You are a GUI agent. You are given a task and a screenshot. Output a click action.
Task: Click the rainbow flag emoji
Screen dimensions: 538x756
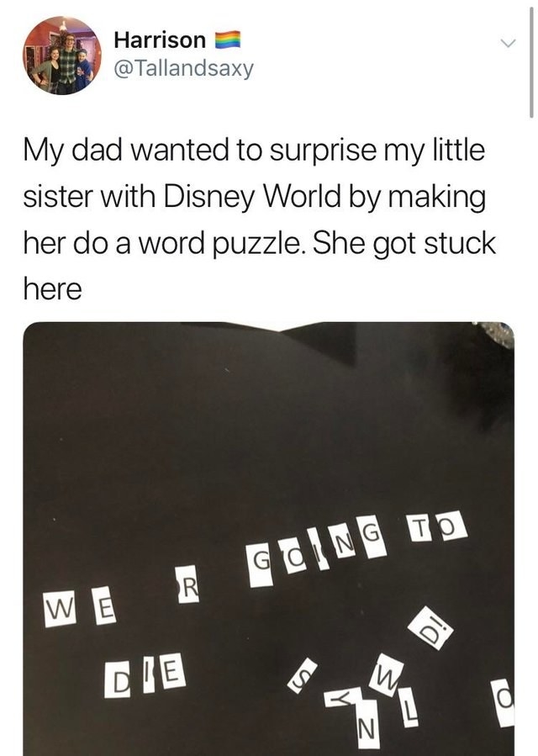pyautogui.click(x=227, y=40)
